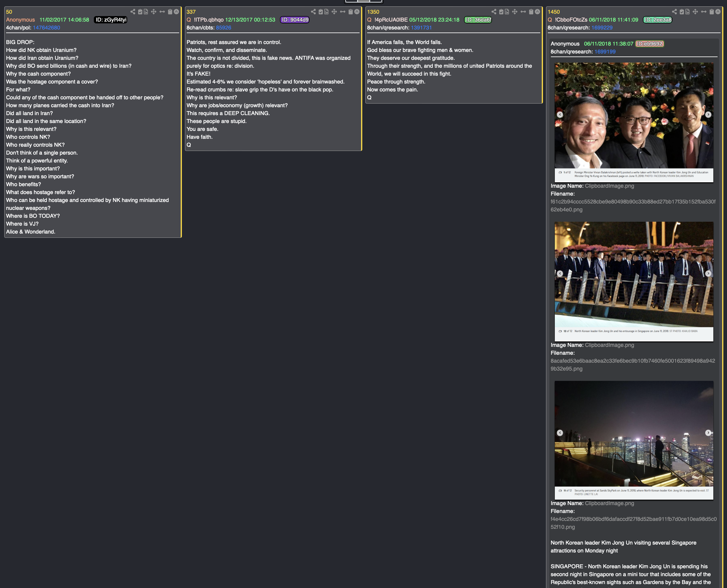The image size is (727, 588).
Task: Click the tripcode !ITPb.qbhqo
Action: pyautogui.click(x=209, y=20)
